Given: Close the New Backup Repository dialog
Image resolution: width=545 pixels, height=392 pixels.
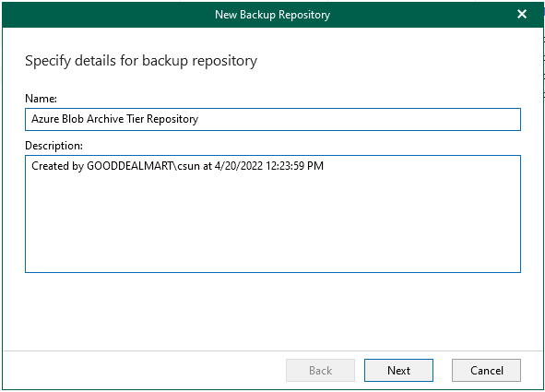Looking at the screenshot, I should pos(522,14).
